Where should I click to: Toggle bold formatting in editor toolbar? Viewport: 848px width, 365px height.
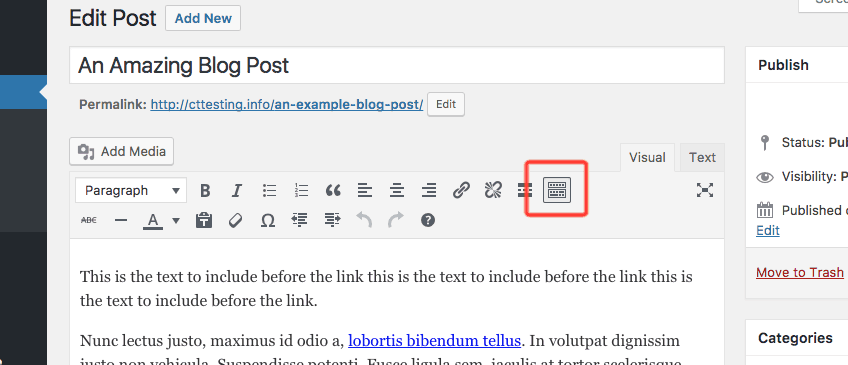coord(205,190)
